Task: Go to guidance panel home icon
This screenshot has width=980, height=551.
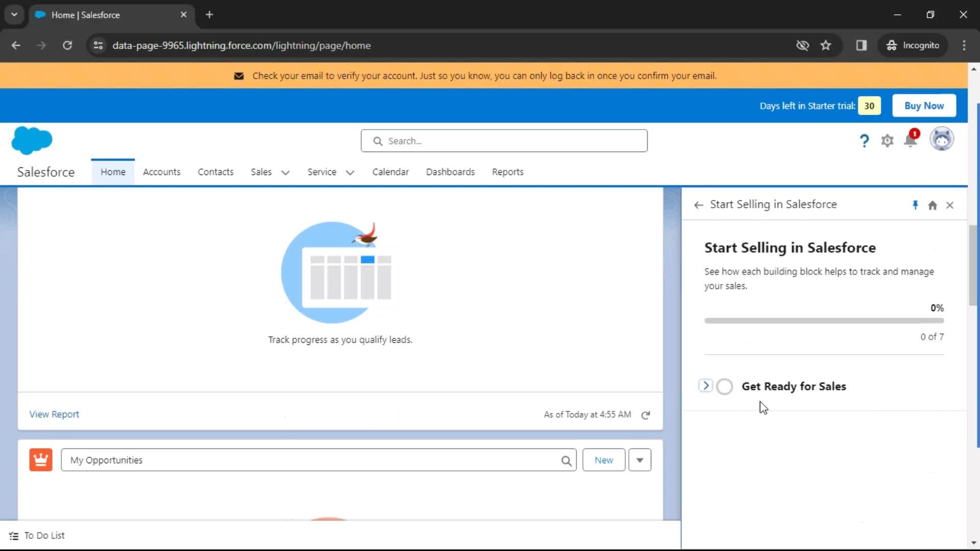Action: (x=933, y=205)
